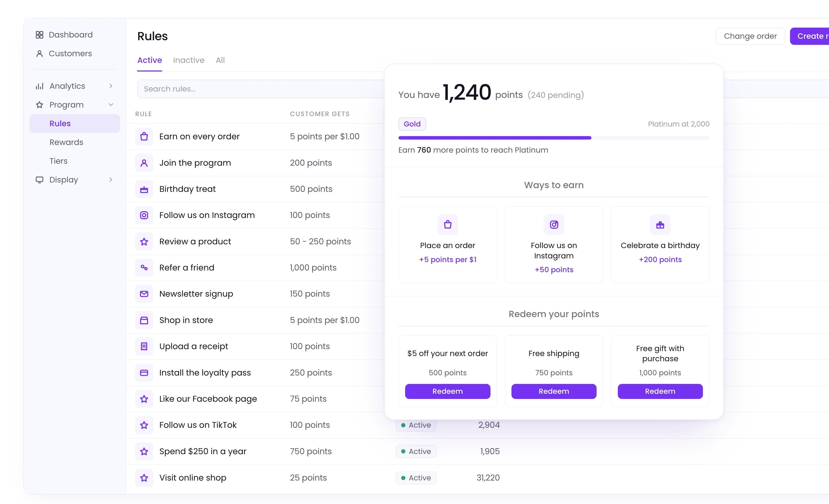Click the Spend $250 in a year rule
Viewport: 829px width, 504px height.
point(203,451)
